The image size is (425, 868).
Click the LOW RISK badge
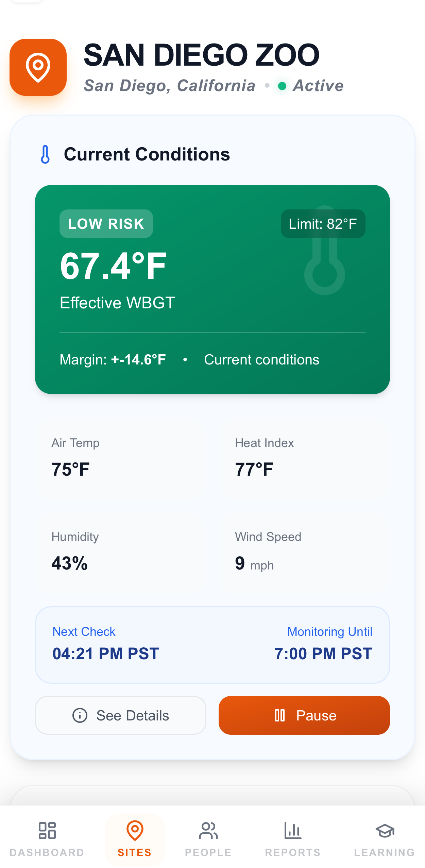pyautogui.click(x=106, y=224)
